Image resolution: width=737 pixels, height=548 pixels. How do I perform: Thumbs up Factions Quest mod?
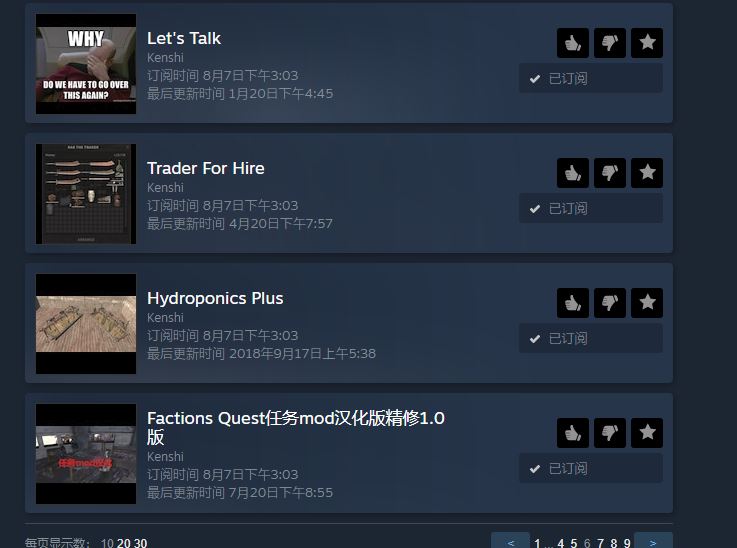tap(572, 432)
